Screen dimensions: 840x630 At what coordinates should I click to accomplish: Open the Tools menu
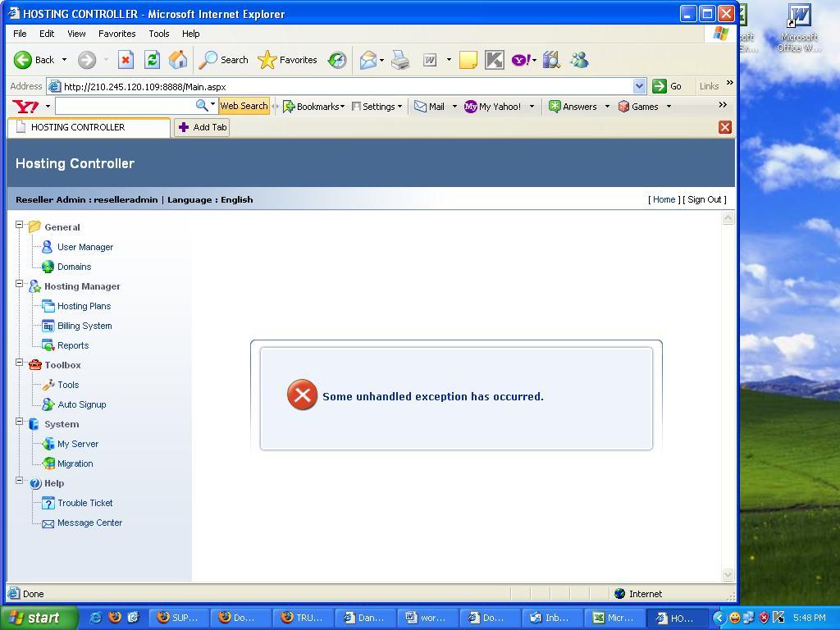point(158,34)
